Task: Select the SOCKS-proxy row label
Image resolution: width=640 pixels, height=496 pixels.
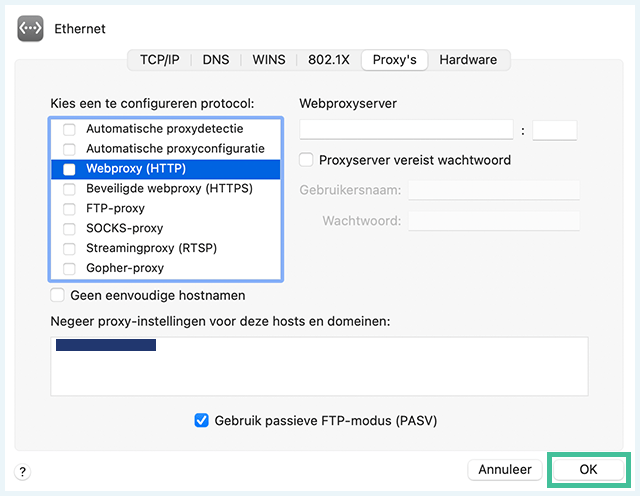Action: [x=124, y=228]
